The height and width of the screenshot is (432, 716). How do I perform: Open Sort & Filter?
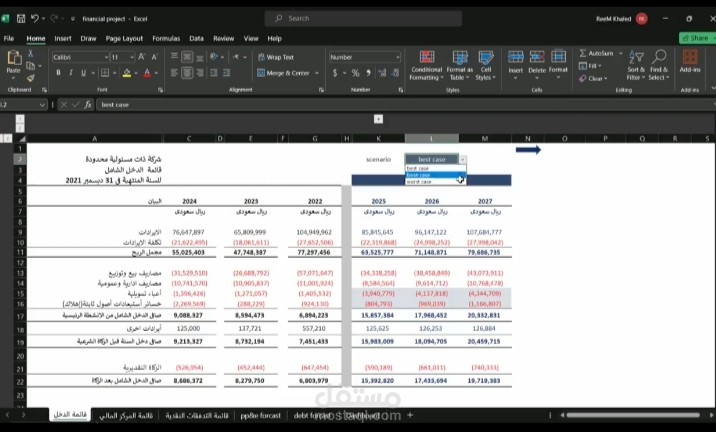click(x=636, y=65)
